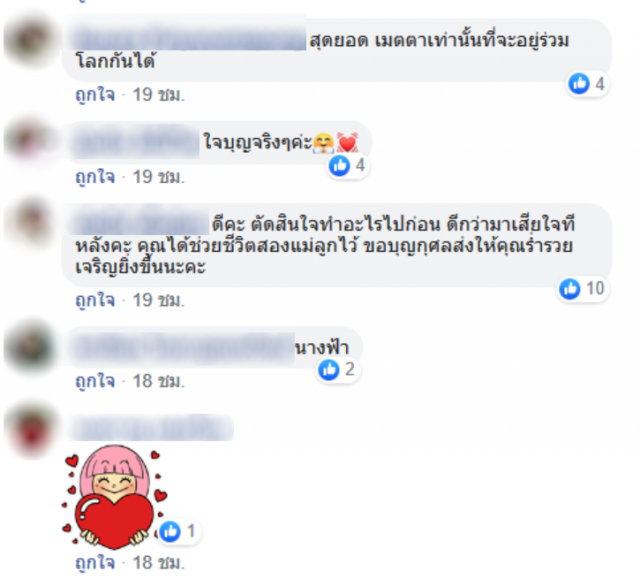Click the first commenter's profile picture
The image size is (640, 579).
coord(30,41)
